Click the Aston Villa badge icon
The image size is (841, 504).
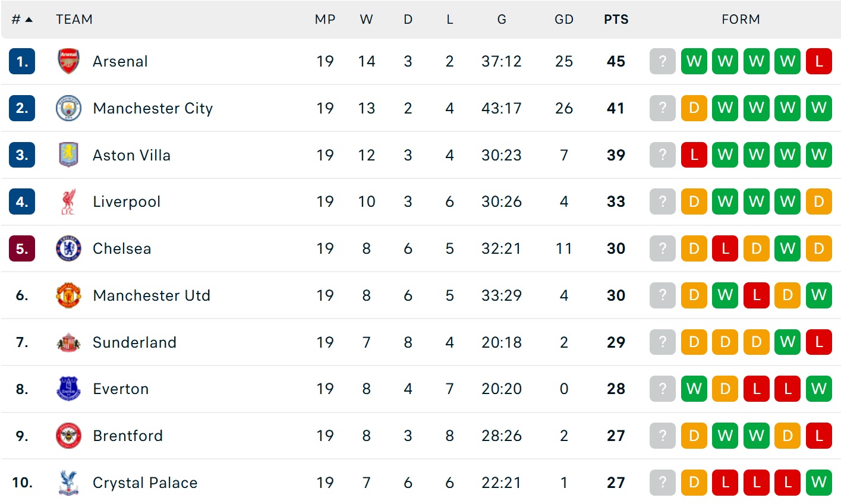[68, 155]
